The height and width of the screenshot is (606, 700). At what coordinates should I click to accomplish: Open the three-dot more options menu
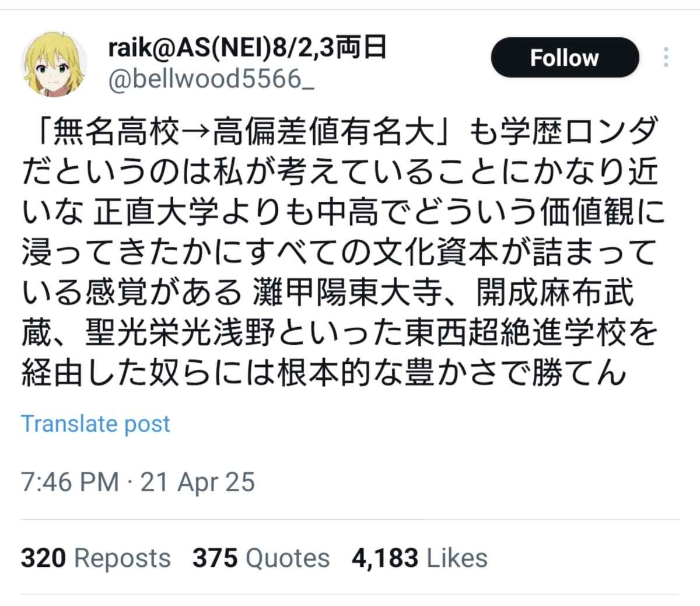click(x=666, y=58)
